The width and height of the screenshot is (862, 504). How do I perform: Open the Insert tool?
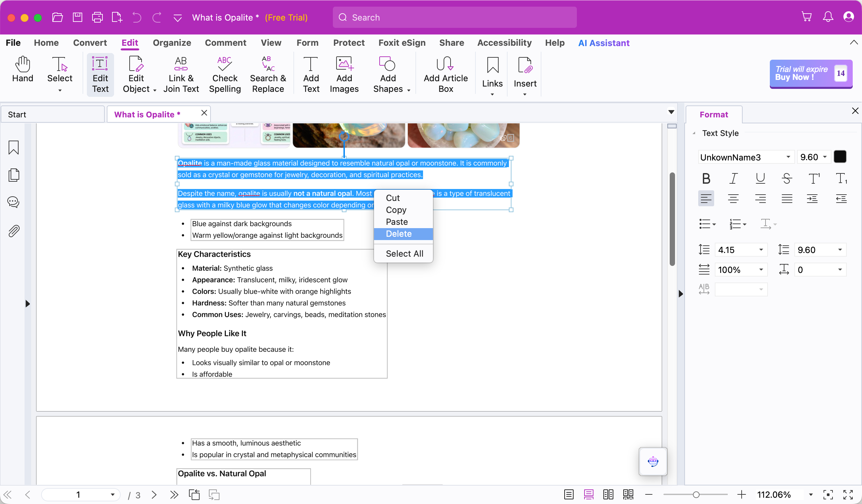tap(525, 76)
